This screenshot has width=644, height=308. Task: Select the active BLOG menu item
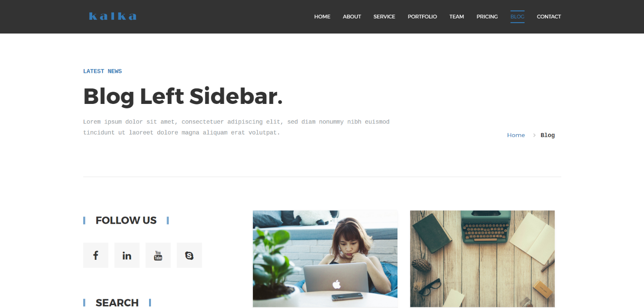point(517,17)
